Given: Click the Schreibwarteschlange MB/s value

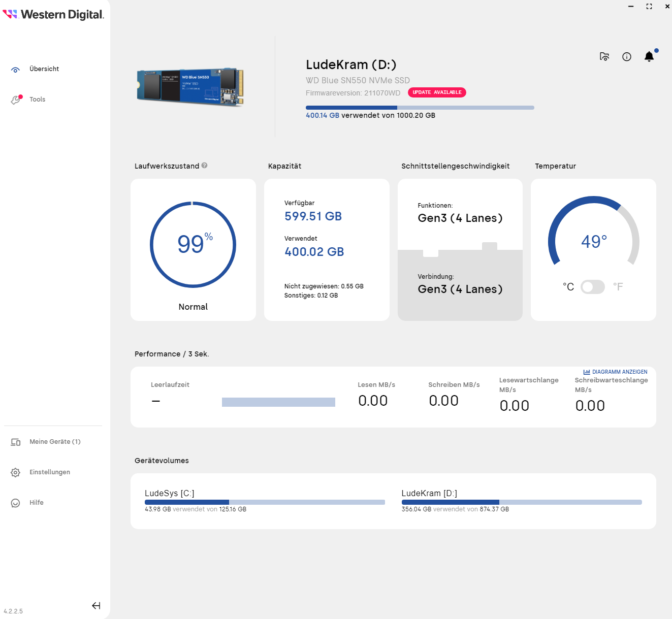Looking at the screenshot, I should coord(590,406).
